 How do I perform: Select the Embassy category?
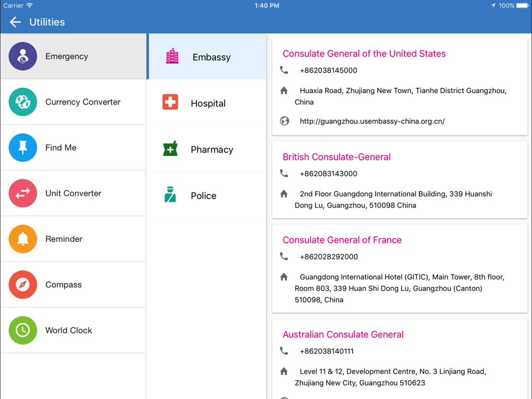coord(206,56)
